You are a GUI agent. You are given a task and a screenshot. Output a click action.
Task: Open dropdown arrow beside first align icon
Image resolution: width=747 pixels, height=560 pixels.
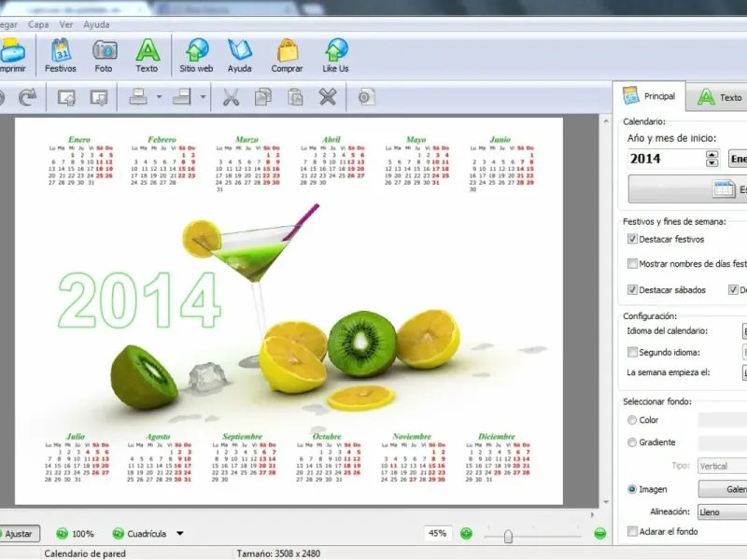[159, 97]
